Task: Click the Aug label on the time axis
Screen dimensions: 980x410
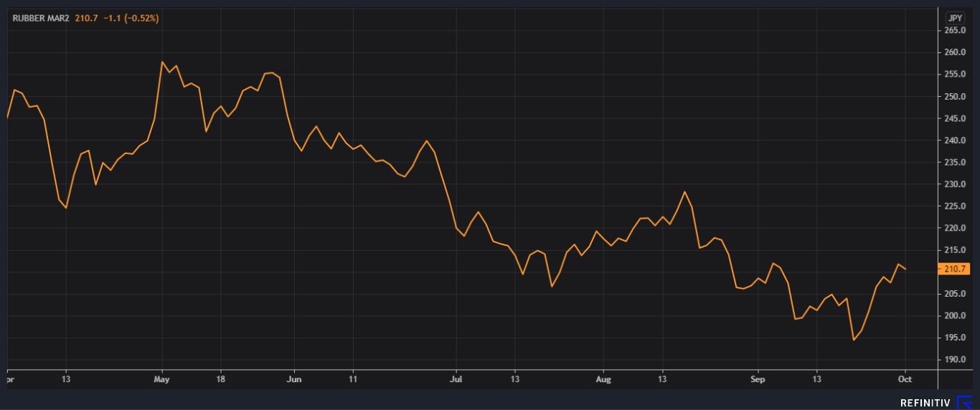Action: [x=603, y=379]
